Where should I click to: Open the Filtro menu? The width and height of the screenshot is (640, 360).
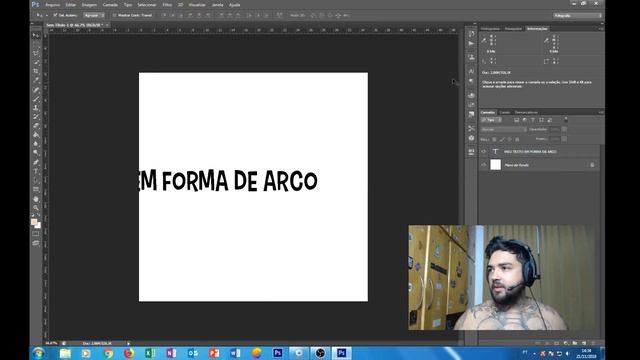click(x=167, y=5)
